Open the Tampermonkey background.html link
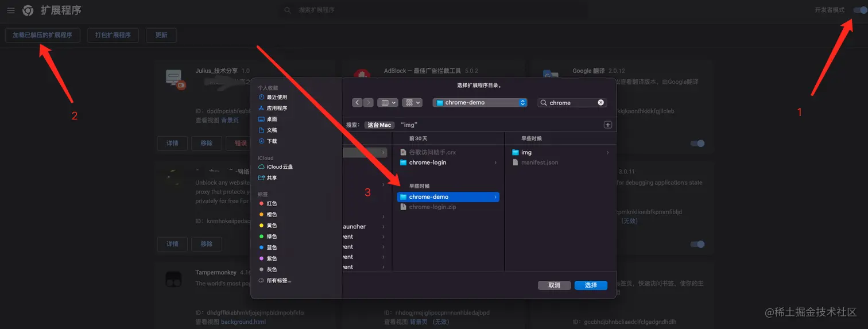This screenshot has width=868, height=329. pyautogui.click(x=243, y=322)
